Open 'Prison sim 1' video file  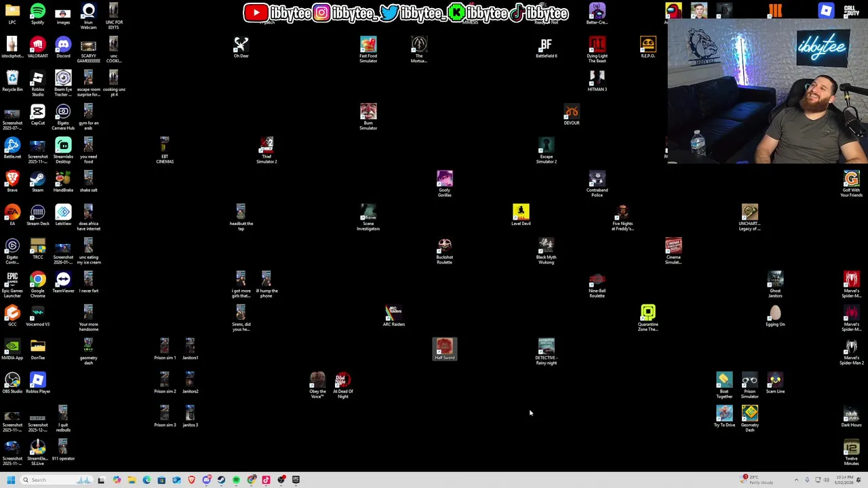(x=165, y=349)
